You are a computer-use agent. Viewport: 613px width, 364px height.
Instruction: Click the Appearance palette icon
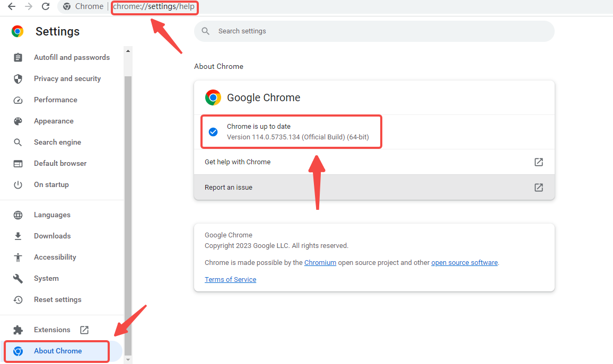(x=18, y=121)
